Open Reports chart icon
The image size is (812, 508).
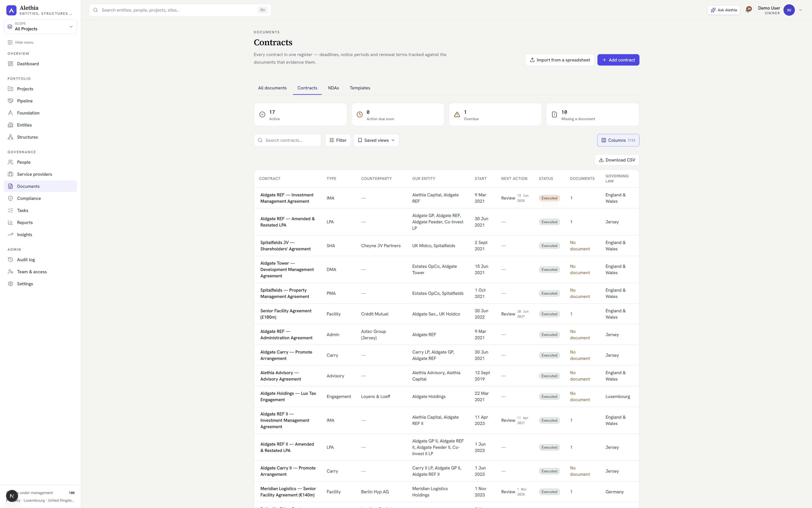tap(10, 222)
